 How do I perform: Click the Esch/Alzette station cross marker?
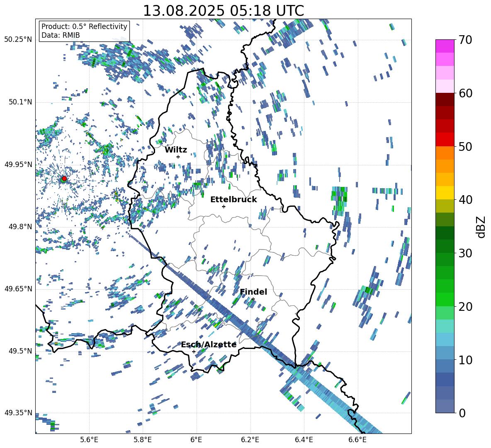click(x=194, y=351)
